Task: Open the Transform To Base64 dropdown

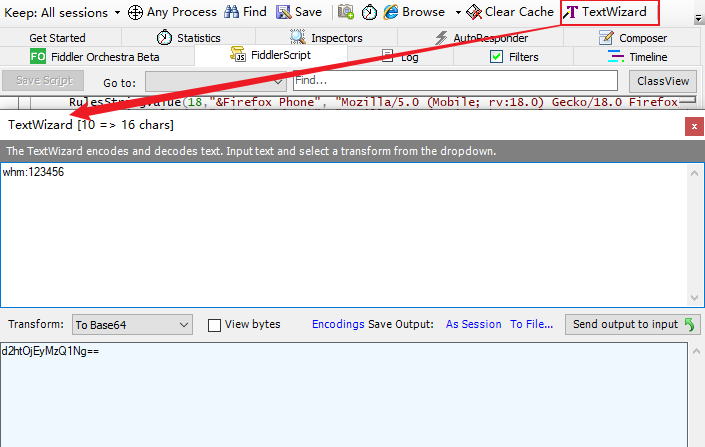Action: click(132, 325)
